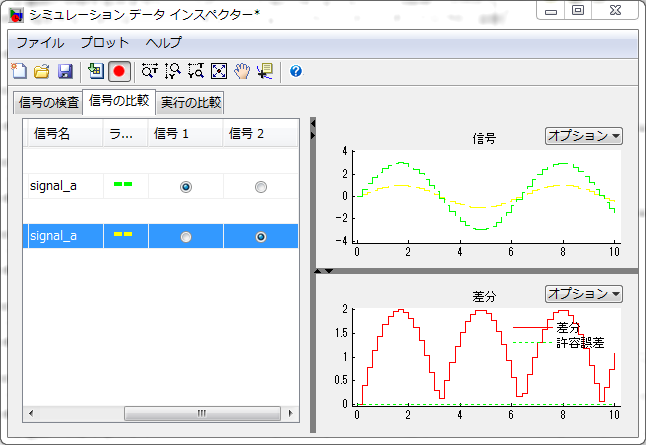Open オプション dropdown on 信号 plot
646x445 pixels.
coord(584,136)
